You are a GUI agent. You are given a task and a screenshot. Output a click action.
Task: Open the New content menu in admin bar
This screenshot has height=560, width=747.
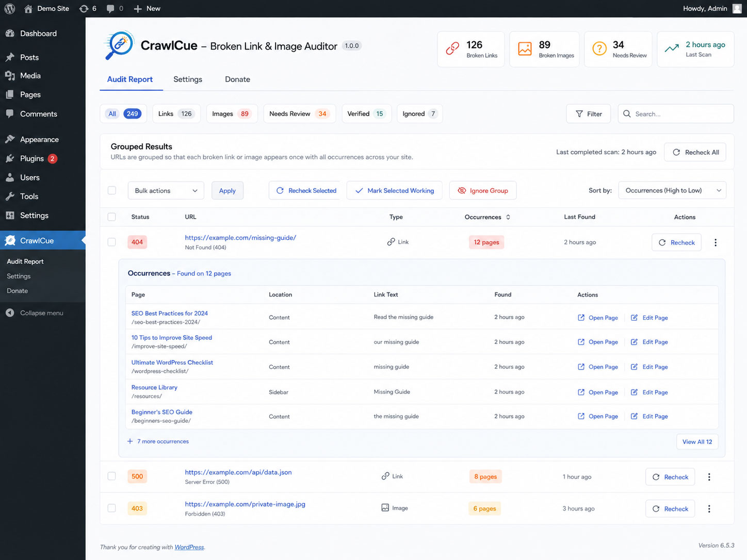[147, 9]
